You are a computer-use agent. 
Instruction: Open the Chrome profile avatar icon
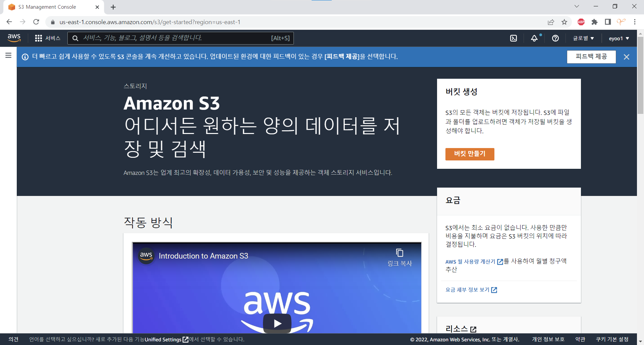coord(621,22)
